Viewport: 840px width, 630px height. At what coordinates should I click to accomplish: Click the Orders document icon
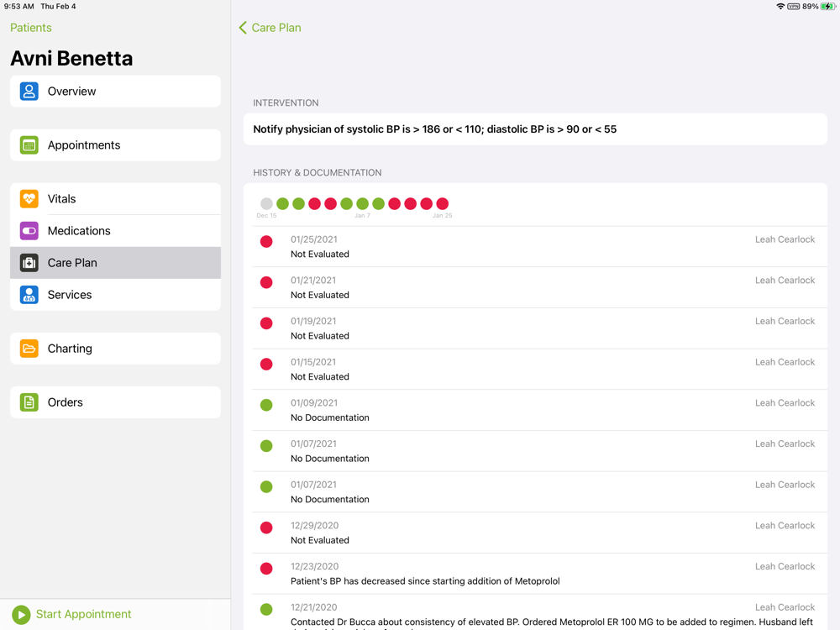29,402
